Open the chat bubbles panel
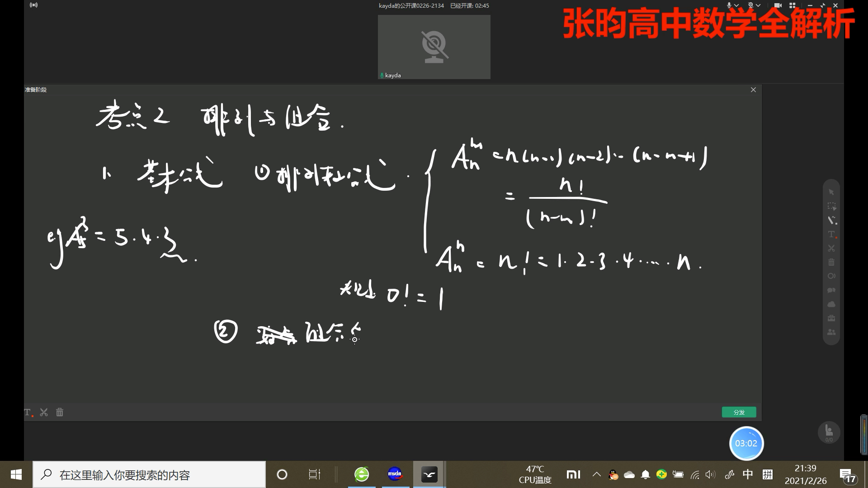Screen dimensions: 868x488 coord(831,290)
